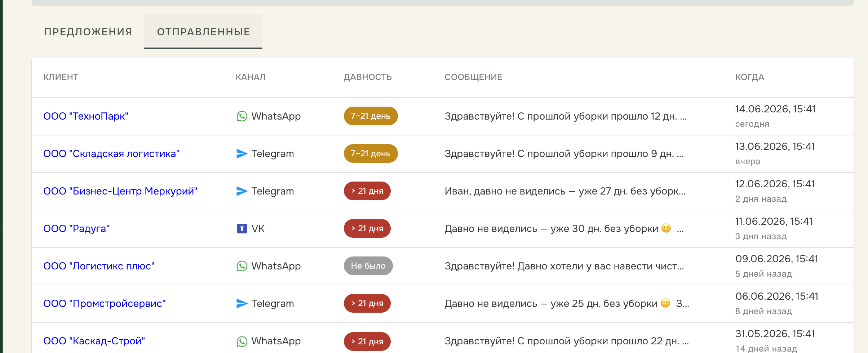Click VK icon in Радуга row
This screenshot has height=353, width=868.
coord(242,229)
